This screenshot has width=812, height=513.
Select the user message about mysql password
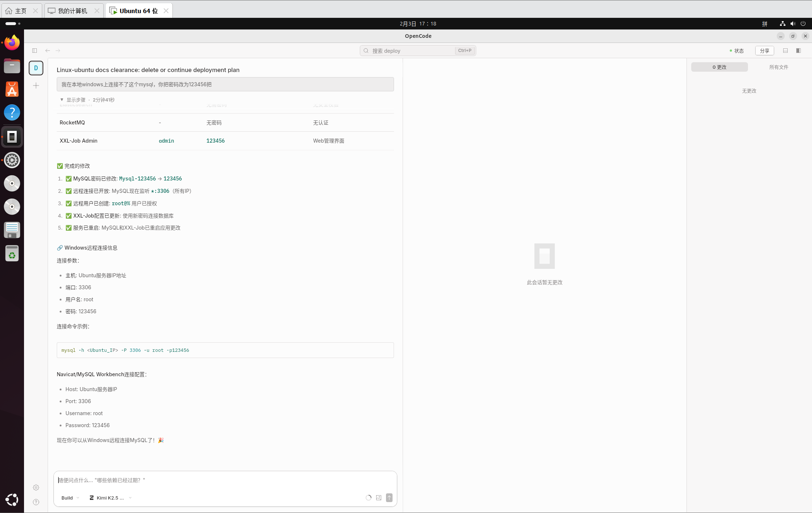tap(225, 84)
